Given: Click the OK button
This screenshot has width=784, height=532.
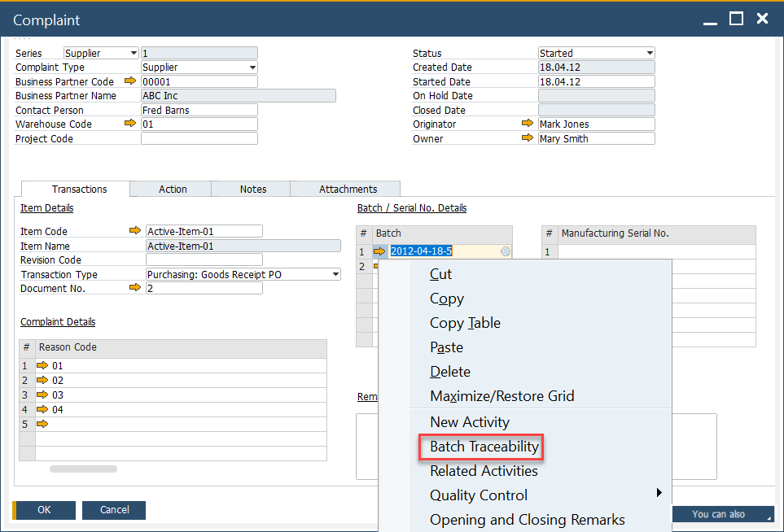Looking at the screenshot, I should (43, 510).
